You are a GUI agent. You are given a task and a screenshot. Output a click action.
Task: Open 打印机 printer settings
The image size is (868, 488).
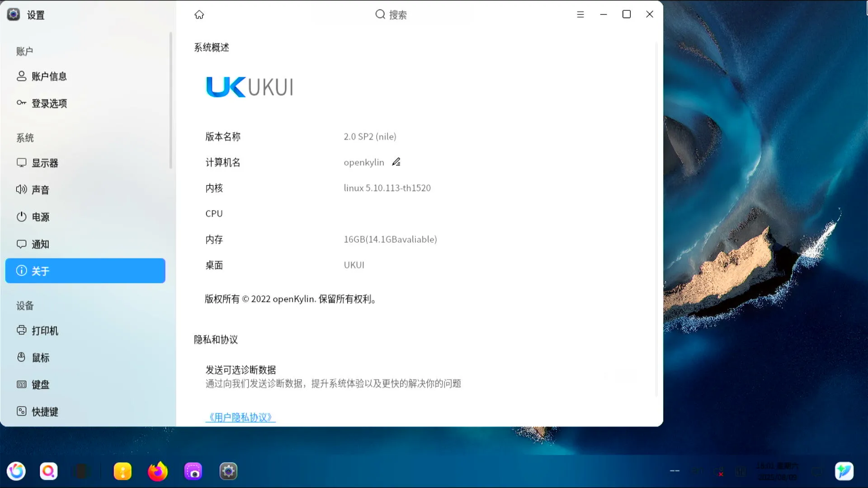click(44, 331)
